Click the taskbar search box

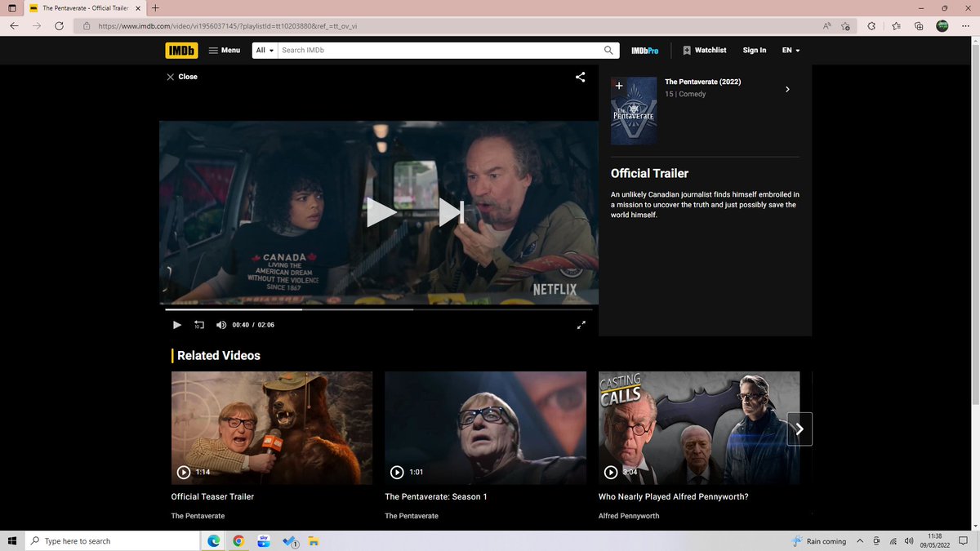point(112,541)
